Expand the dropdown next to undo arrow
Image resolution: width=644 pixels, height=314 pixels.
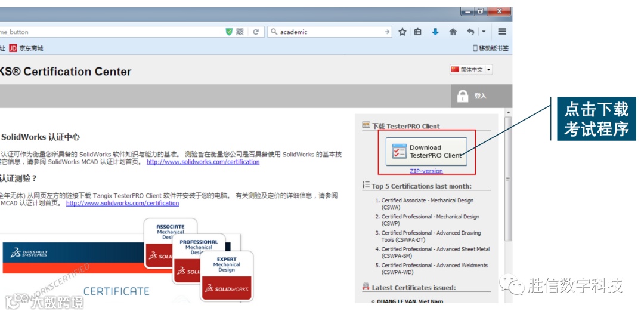(484, 32)
